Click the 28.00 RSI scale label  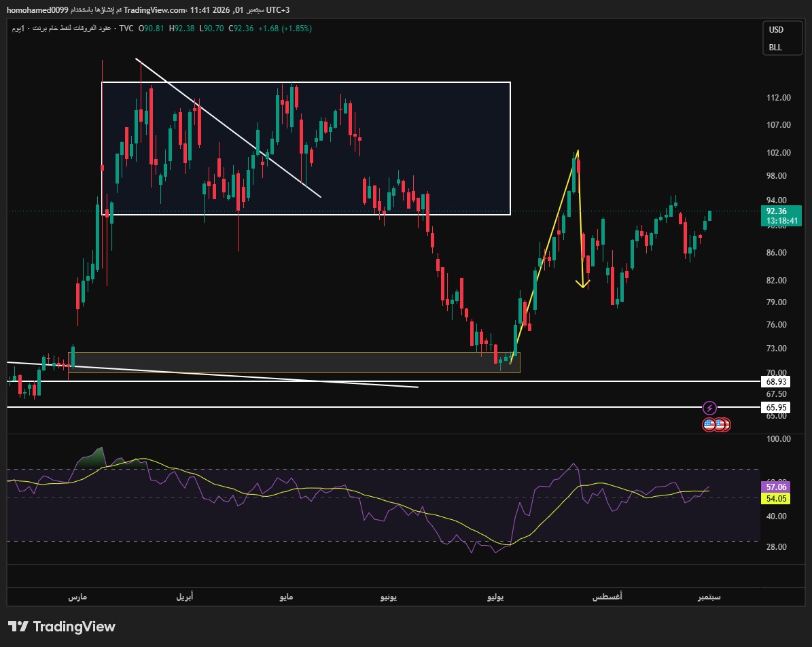click(776, 547)
